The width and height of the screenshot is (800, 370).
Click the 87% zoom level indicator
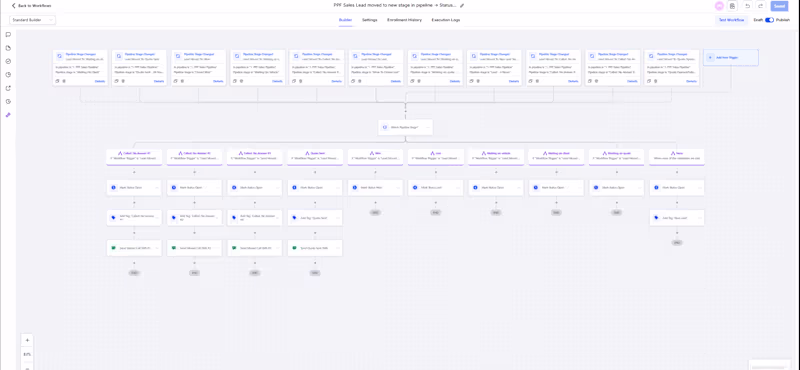[27, 354]
